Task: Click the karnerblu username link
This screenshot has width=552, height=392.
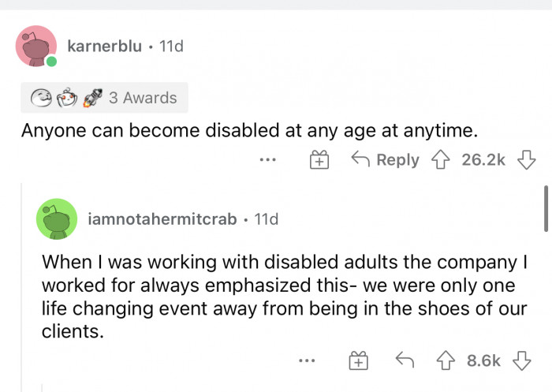Action: (x=105, y=46)
